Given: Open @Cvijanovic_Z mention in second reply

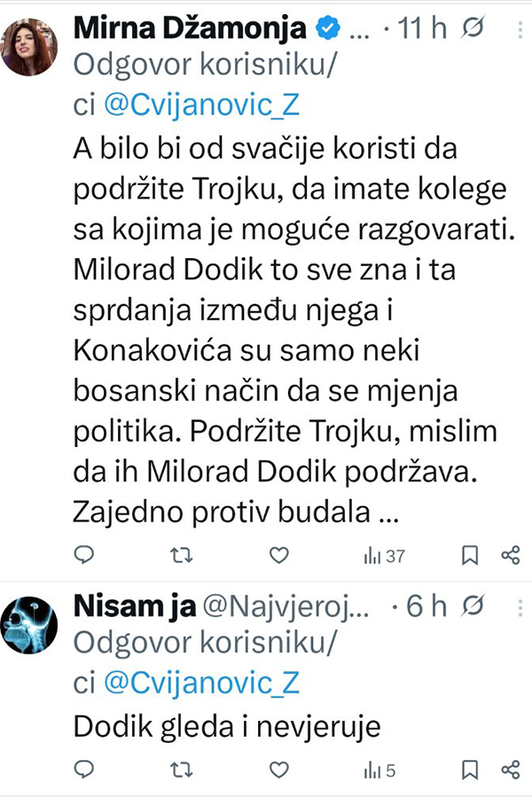Looking at the screenshot, I should click(x=202, y=682).
